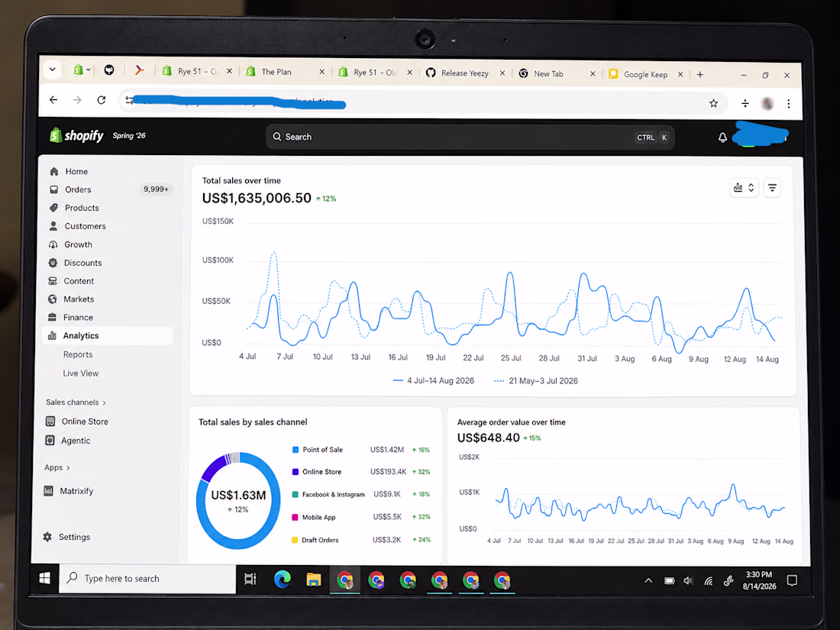
Task: Click Total sales over time title
Action: click(x=241, y=180)
